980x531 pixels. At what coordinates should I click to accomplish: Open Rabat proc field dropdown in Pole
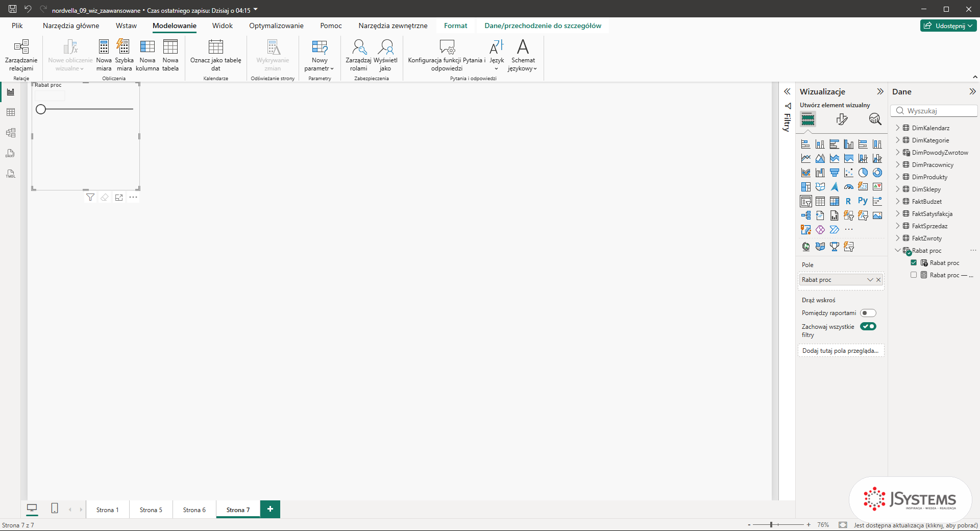[x=870, y=280]
